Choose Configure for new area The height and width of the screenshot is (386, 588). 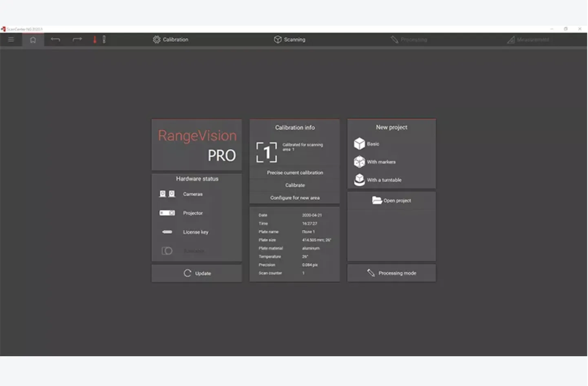pyautogui.click(x=295, y=198)
